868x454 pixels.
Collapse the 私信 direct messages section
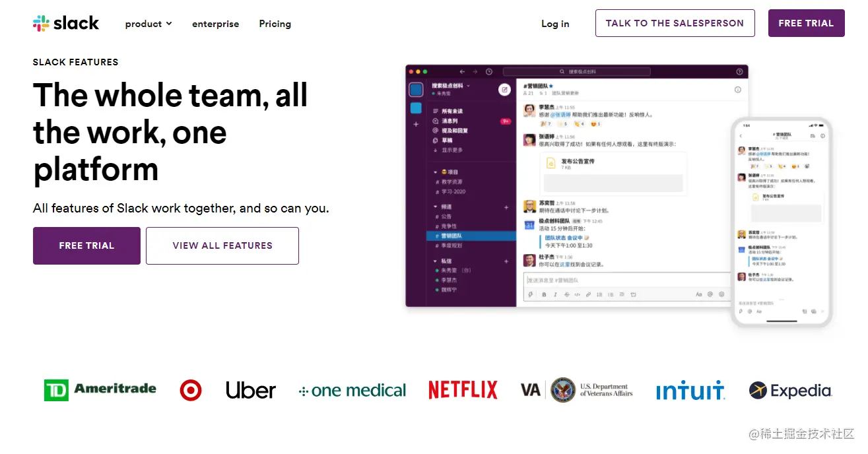pos(435,261)
